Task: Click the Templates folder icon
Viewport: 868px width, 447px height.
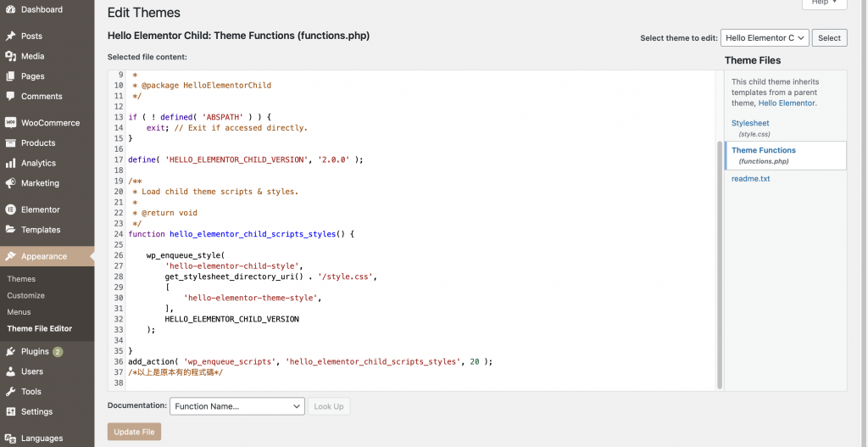Action: [x=10, y=229]
